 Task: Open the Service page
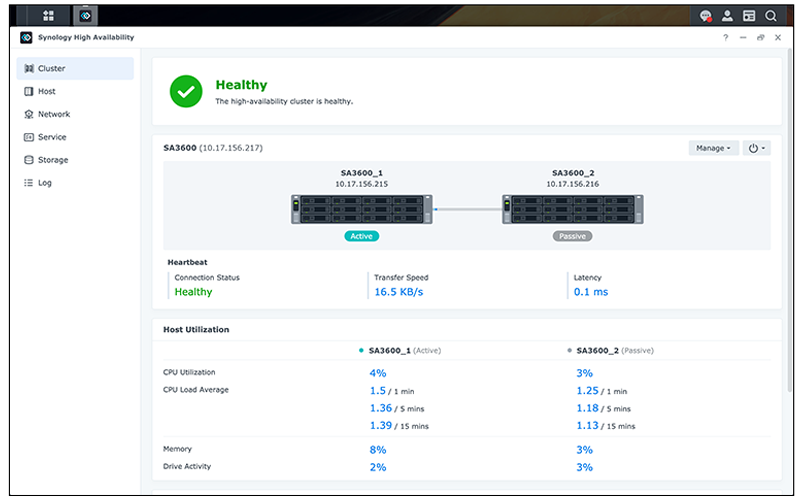(75, 137)
